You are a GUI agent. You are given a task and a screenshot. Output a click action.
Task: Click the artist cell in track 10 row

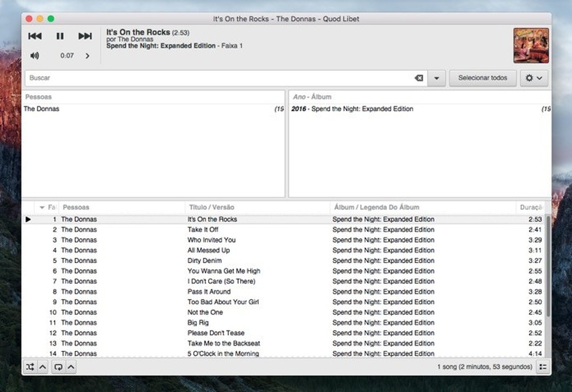[x=79, y=312]
